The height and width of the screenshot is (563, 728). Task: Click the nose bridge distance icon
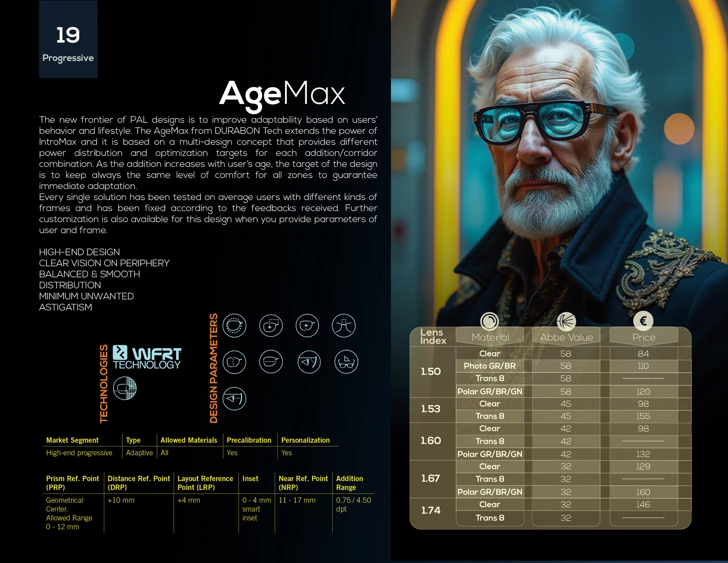click(344, 325)
